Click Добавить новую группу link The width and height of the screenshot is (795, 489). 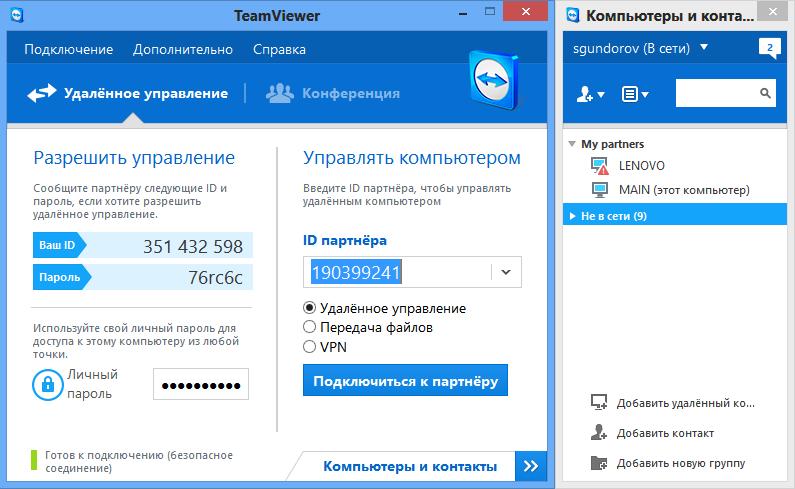681,463
